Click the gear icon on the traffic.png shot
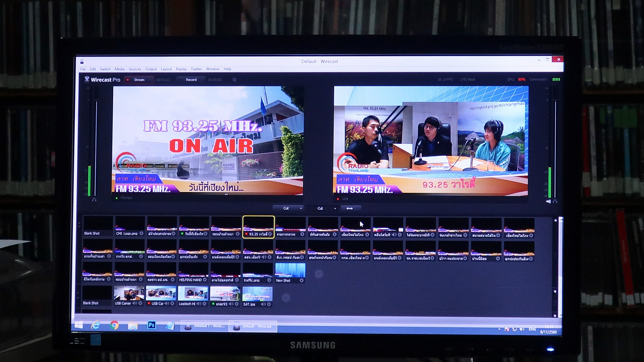 269,280
